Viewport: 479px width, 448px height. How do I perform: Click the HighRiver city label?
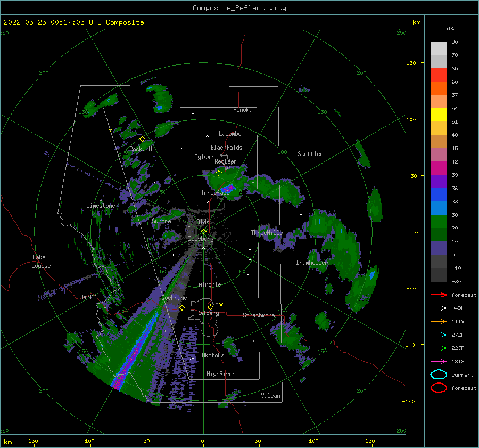tap(221, 374)
